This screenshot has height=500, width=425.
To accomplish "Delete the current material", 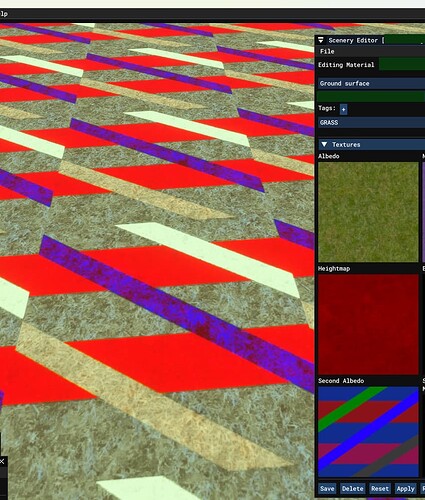I will 352,489.
